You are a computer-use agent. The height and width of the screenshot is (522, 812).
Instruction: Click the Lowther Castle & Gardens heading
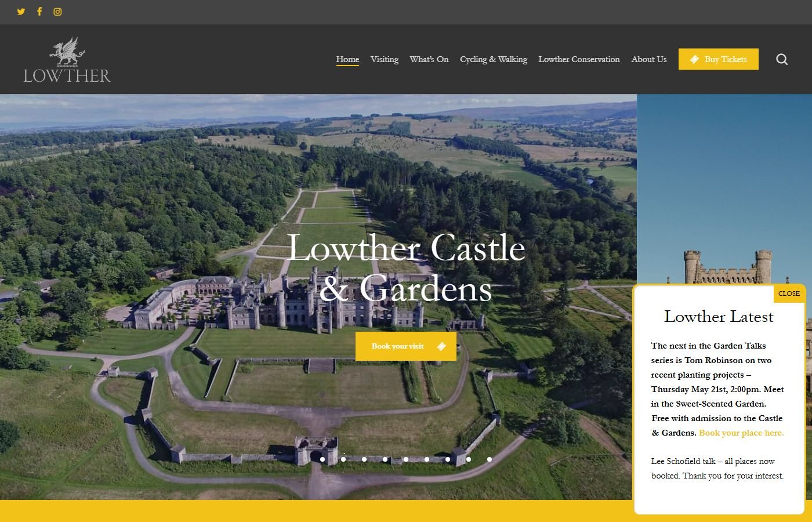tap(406, 267)
